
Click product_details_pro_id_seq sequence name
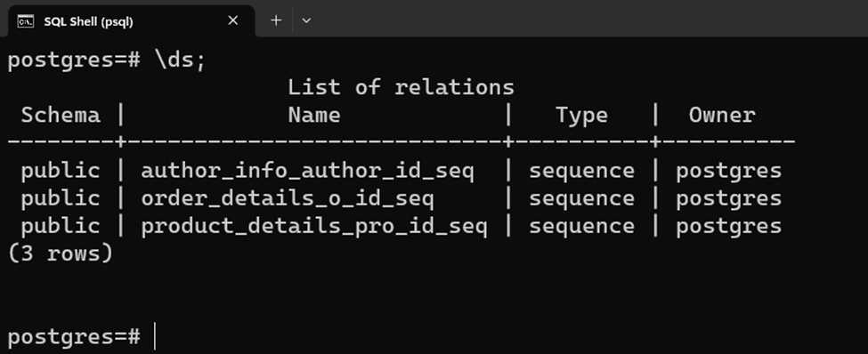click(314, 227)
